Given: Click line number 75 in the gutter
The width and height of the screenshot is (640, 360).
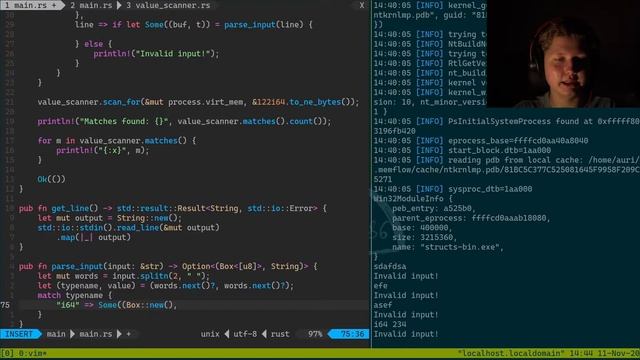Looking at the screenshot, I should tap(5, 305).
